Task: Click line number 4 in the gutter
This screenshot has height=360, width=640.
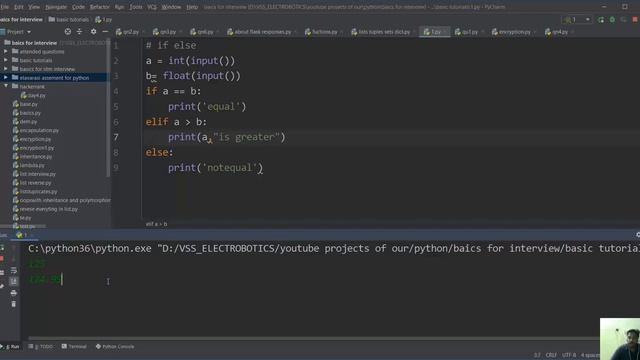Action: pos(116,91)
